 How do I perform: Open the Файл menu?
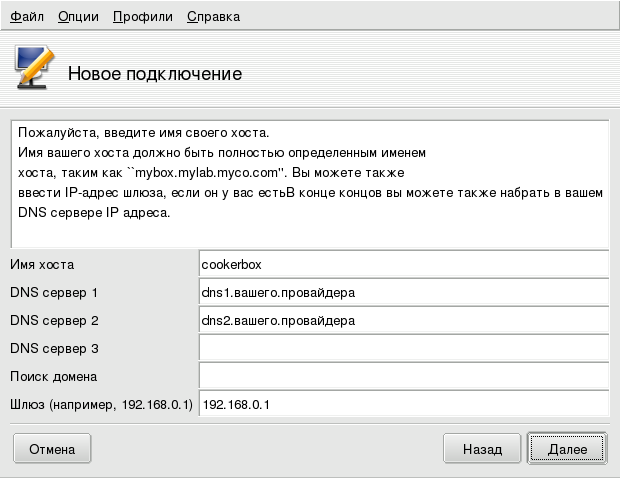(27, 17)
